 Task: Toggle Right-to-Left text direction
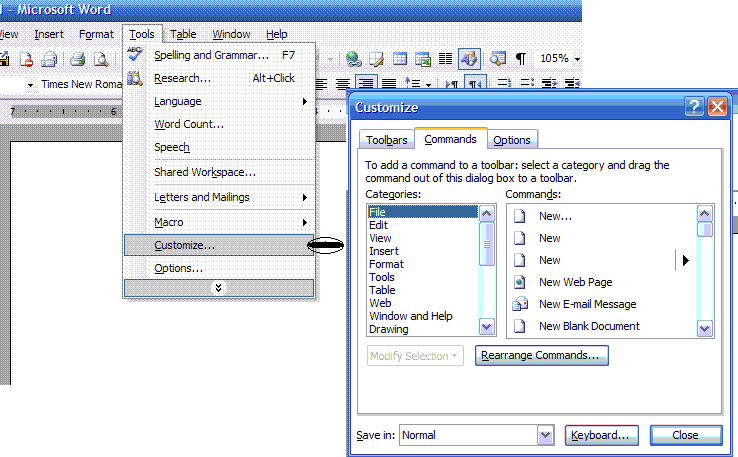[x=475, y=83]
